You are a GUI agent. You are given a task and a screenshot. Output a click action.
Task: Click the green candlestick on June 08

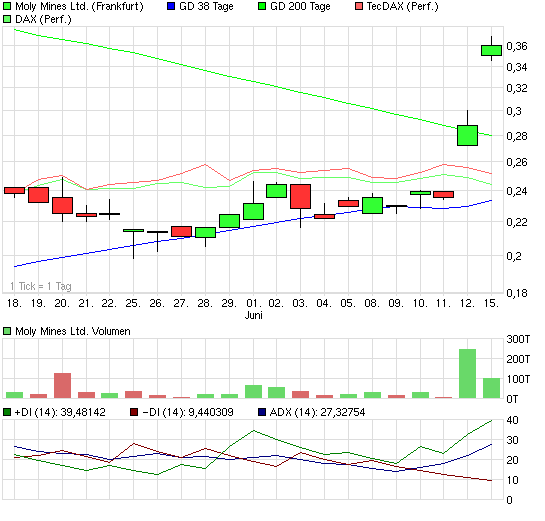click(372, 205)
